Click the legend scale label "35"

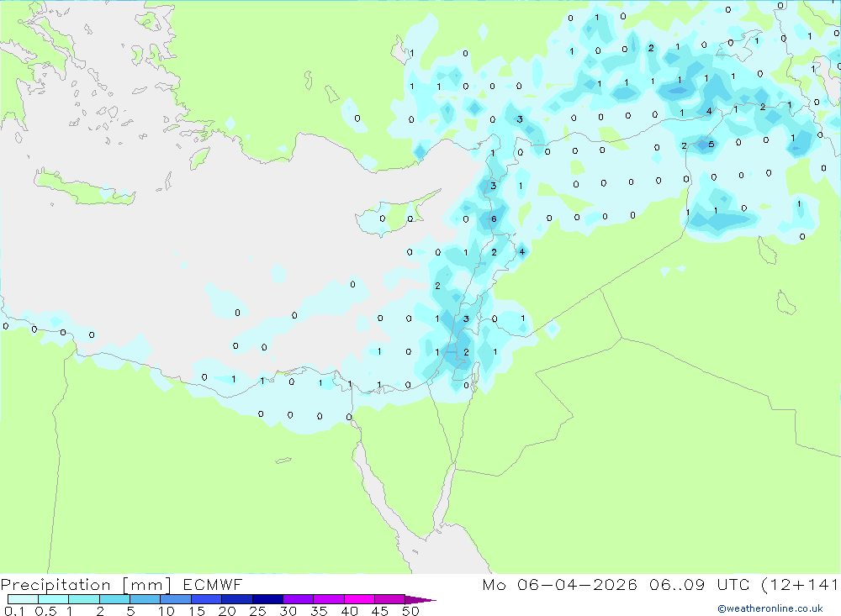319,611
